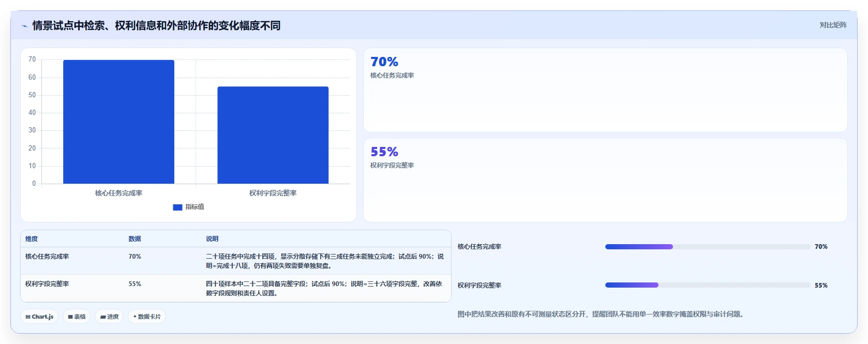Image resolution: width=868 pixels, height=344 pixels.
Task: Click the 权利字段完整率 table row cell
Action: (x=47, y=284)
